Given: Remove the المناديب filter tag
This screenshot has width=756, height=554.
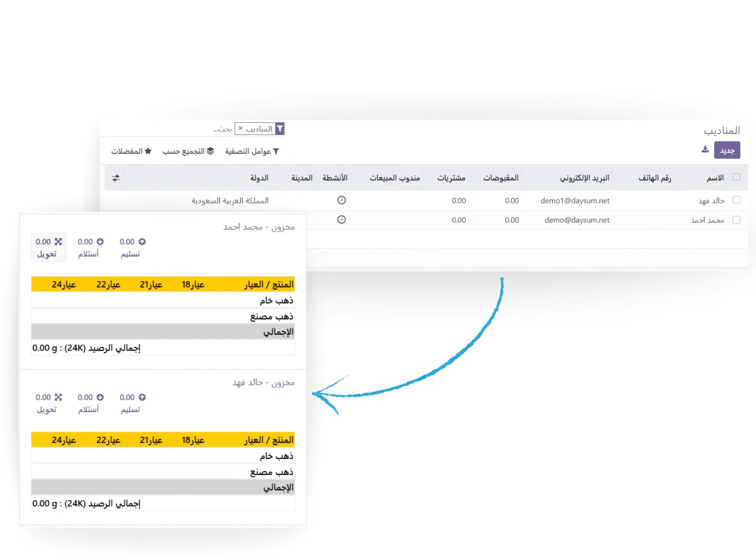Looking at the screenshot, I should pos(240,128).
